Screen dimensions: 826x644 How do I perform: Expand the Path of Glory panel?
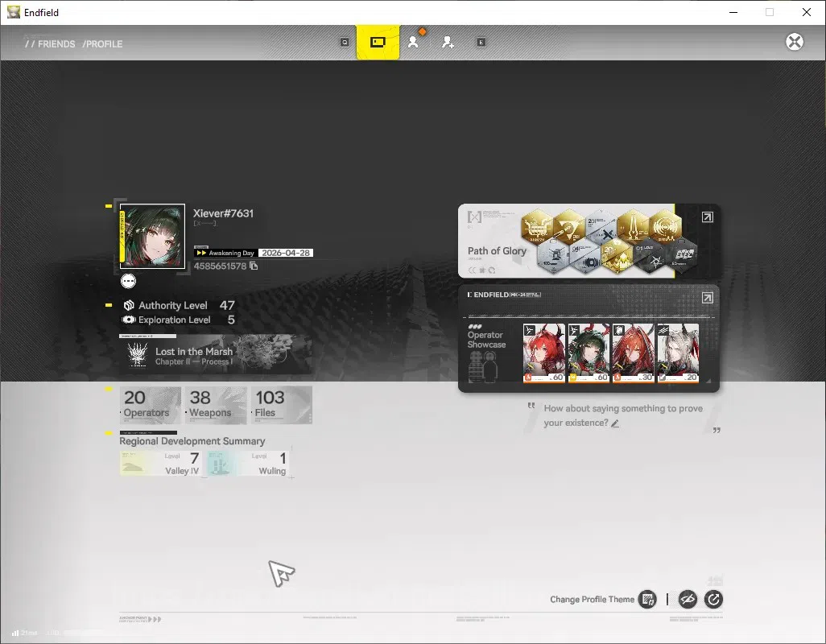[x=708, y=217]
